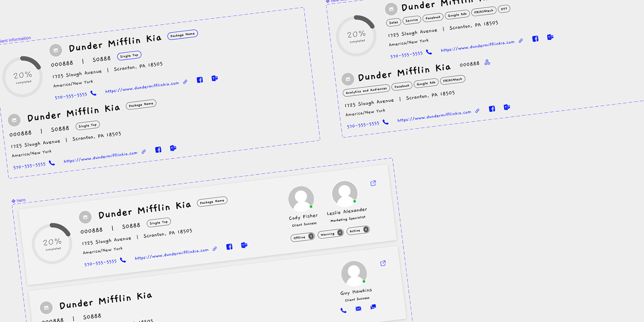644x322 pixels.
Task: Click phone icon in the Sales-tagged card
Action: (x=429, y=52)
